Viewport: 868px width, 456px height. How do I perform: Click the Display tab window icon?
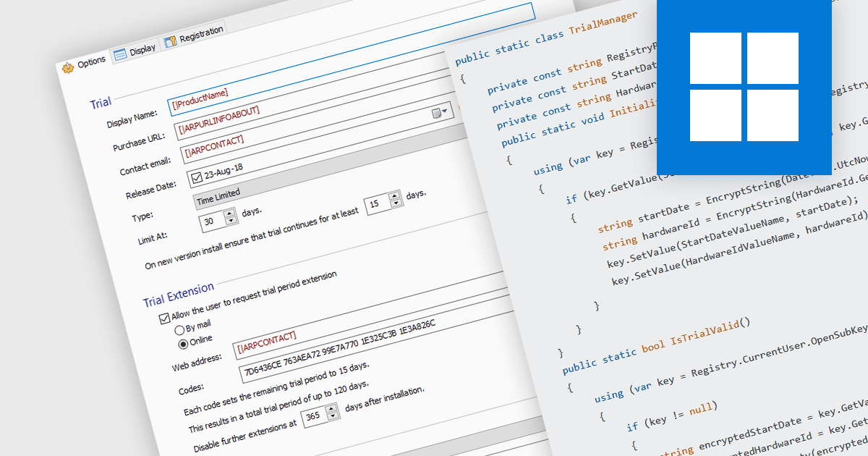click(x=120, y=53)
